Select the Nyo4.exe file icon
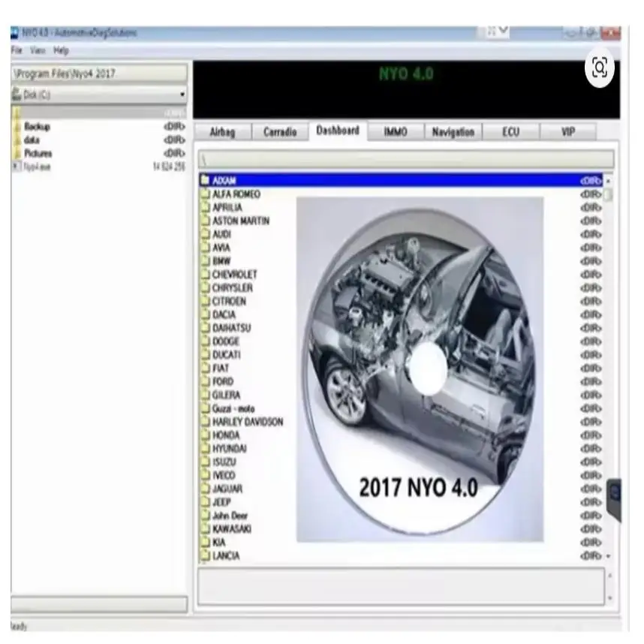This screenshot has width=644, height=644. (x=16, y=167)
